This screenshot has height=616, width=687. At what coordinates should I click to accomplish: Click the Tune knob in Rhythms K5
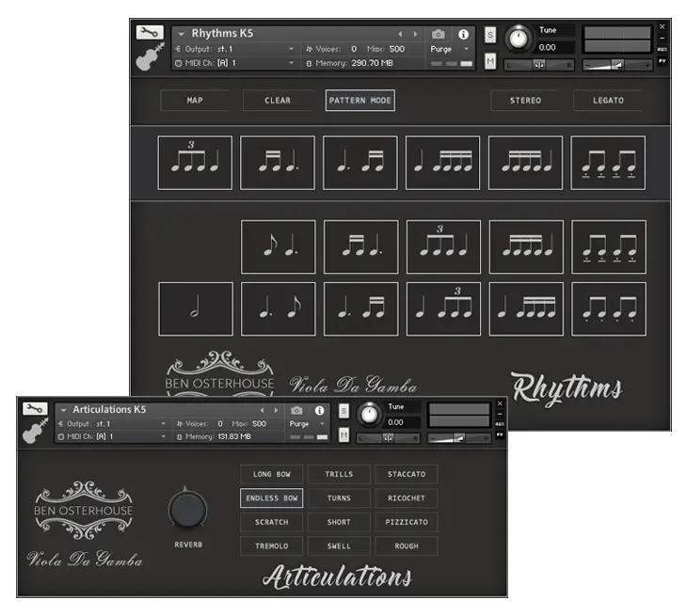tap(519, 39)
